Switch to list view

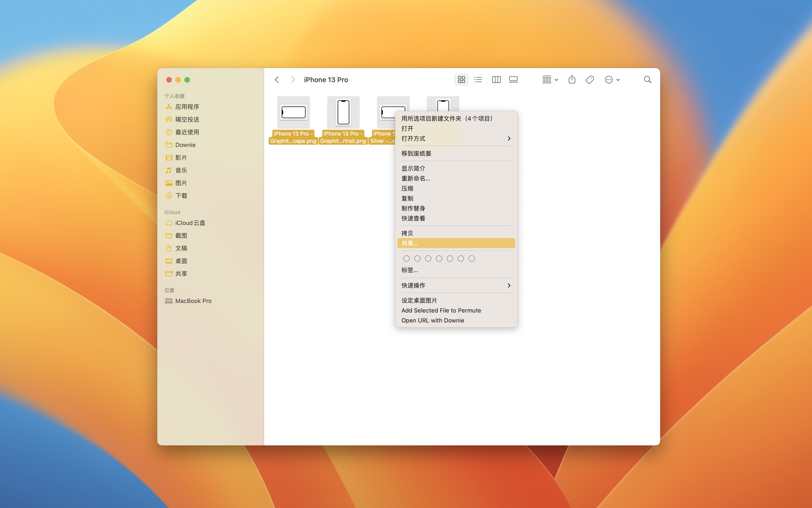478,80
